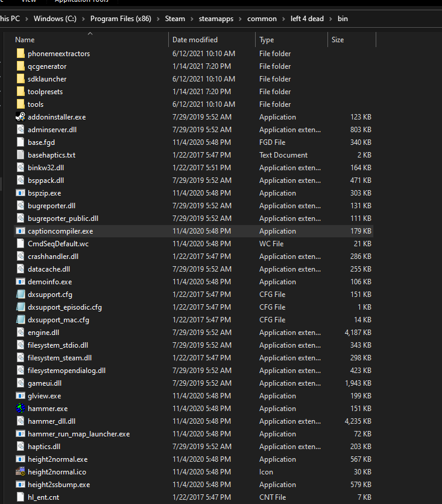Click the CmdSeqDefault.wc file icon
442x504 pixels.
pyautogui.click(x=21, y=244)
